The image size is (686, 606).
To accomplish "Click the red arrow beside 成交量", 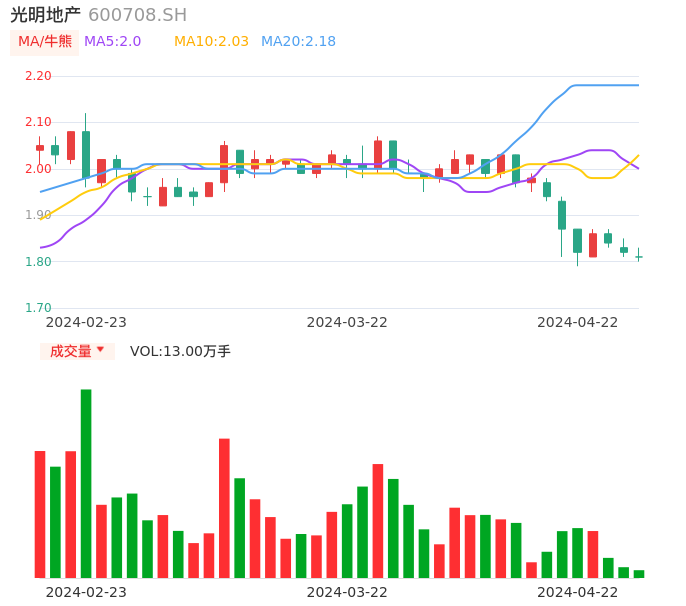I will tap(100, 350).
